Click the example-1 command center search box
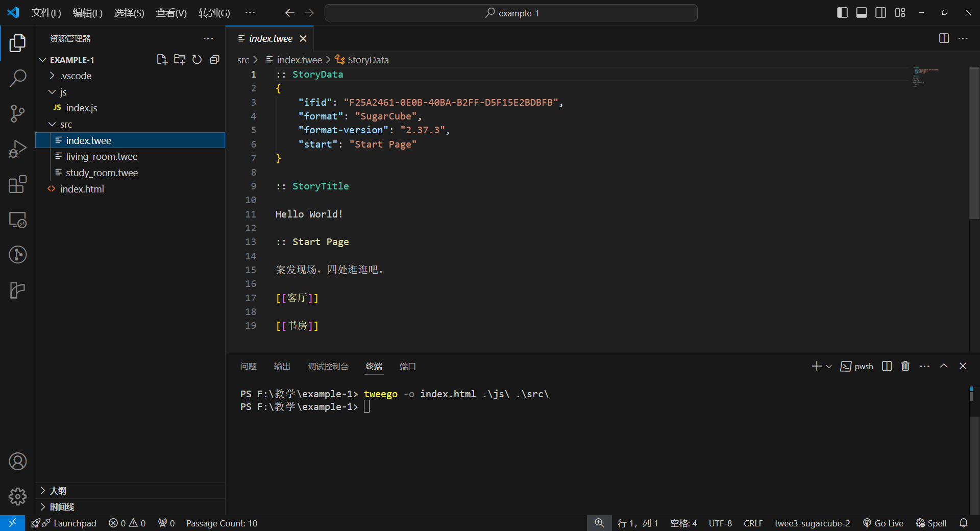 coord(511,13)
